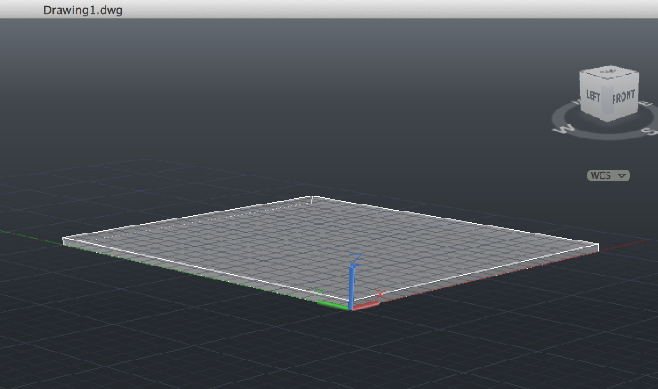The width and height of the screenshot is (658, 389).
Task: Click the W compass direction on ViewCube ring
Action: (563, 128)
